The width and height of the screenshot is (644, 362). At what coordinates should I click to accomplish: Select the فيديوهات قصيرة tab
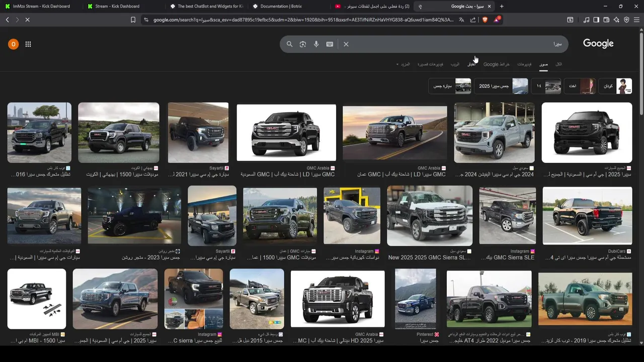[x=431, y=64]
